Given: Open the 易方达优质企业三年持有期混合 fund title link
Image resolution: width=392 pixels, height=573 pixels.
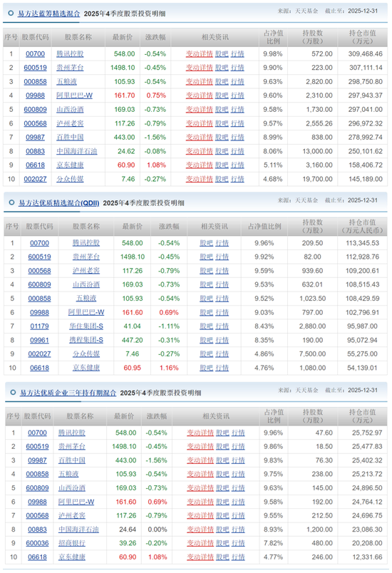Looking at the screenshot, I should (68, 393).
